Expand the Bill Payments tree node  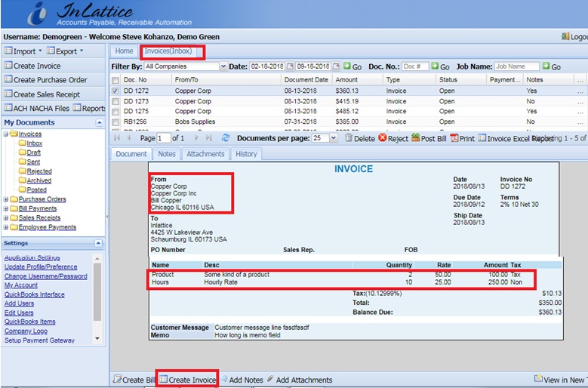coord(5,209)
